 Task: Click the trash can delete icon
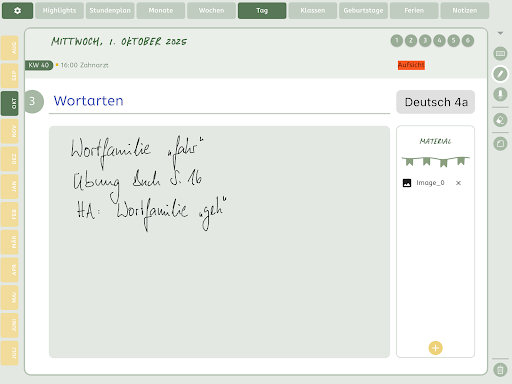pyautogui.click(x=500, y=370)
